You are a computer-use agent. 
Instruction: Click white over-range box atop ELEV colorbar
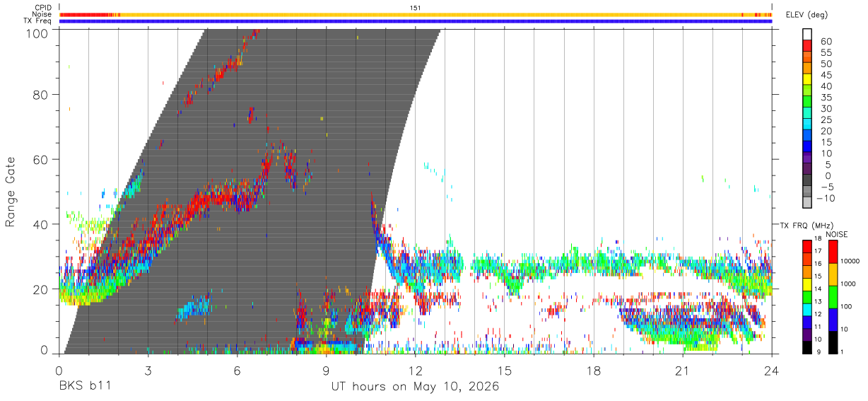tap(807, 34)
